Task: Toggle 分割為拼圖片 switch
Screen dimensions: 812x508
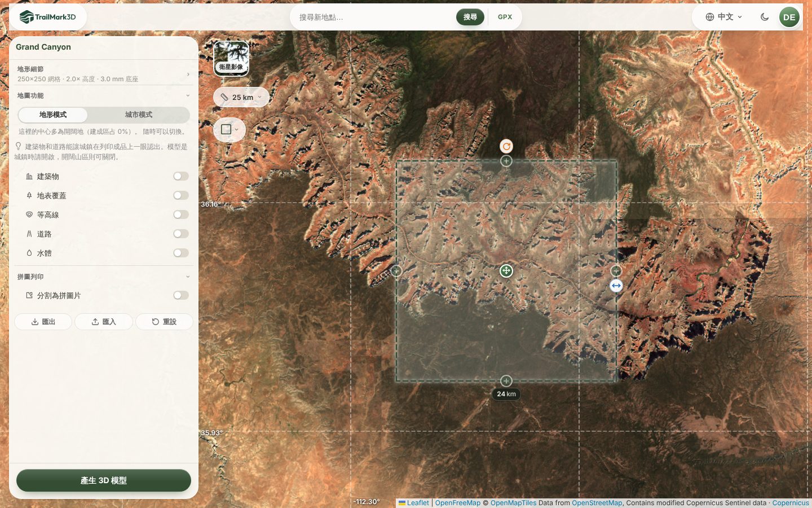Action: point(181,296)
